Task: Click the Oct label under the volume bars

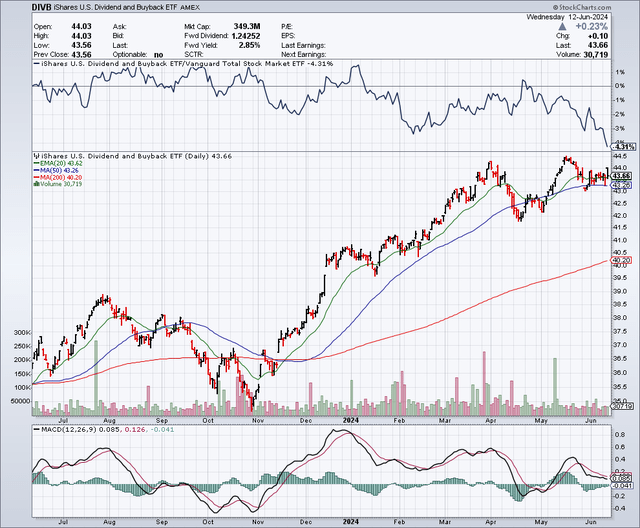Action: tap(208, 420)
